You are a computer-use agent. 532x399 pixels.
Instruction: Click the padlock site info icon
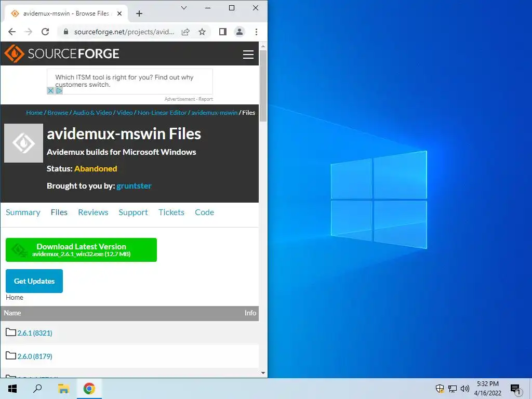(x=66, y=32)
